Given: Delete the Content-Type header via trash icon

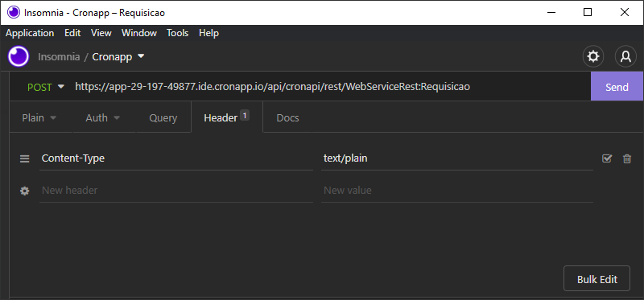Looking at the screenshot, I should tap(627, 158).
